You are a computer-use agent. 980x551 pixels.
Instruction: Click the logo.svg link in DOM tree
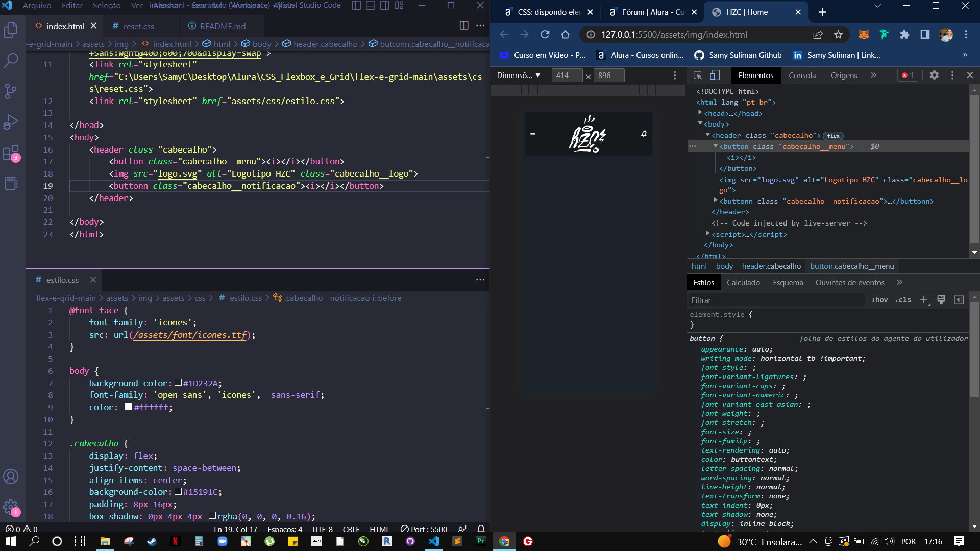click(x=778, y=180)
